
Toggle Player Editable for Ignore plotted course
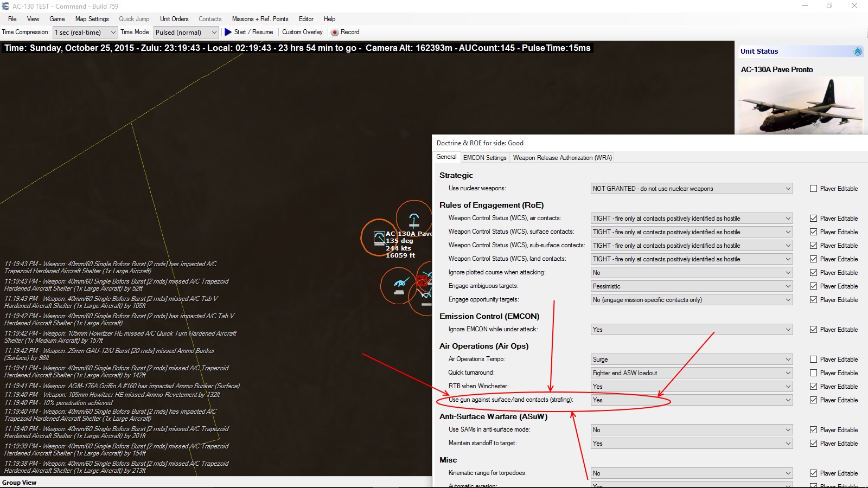pyautogui.click(x=813, y=273)
